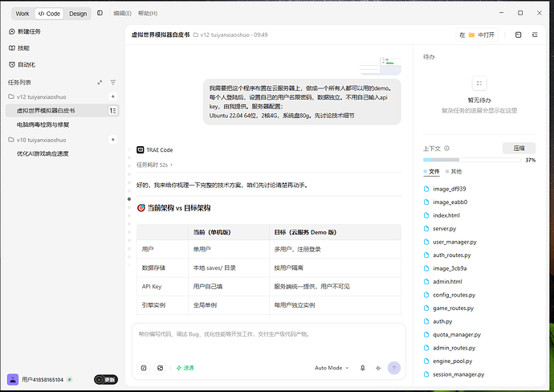Click the 在文件夹中打开 button

(477, 35)
